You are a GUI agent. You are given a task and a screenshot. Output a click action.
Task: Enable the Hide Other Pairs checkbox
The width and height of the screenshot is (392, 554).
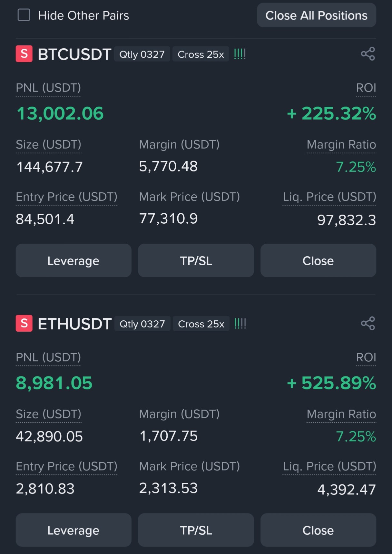tap(24, 15)
